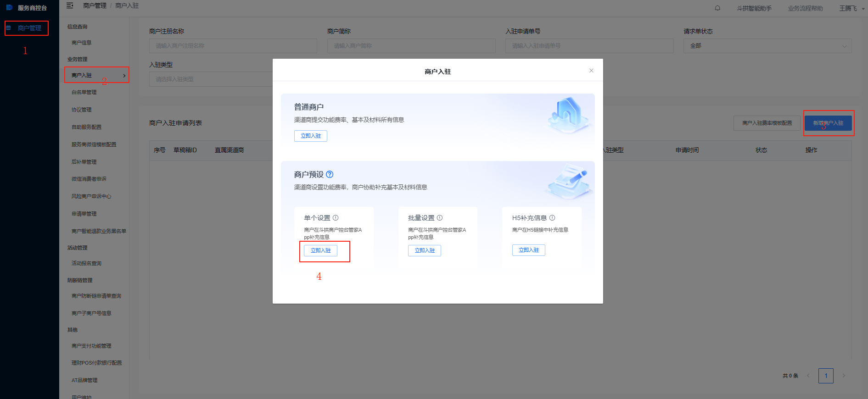Open 申请单管理 in the side menu
Image resolution: width=868 pixels, height=399 pixels.
[84, 214]
